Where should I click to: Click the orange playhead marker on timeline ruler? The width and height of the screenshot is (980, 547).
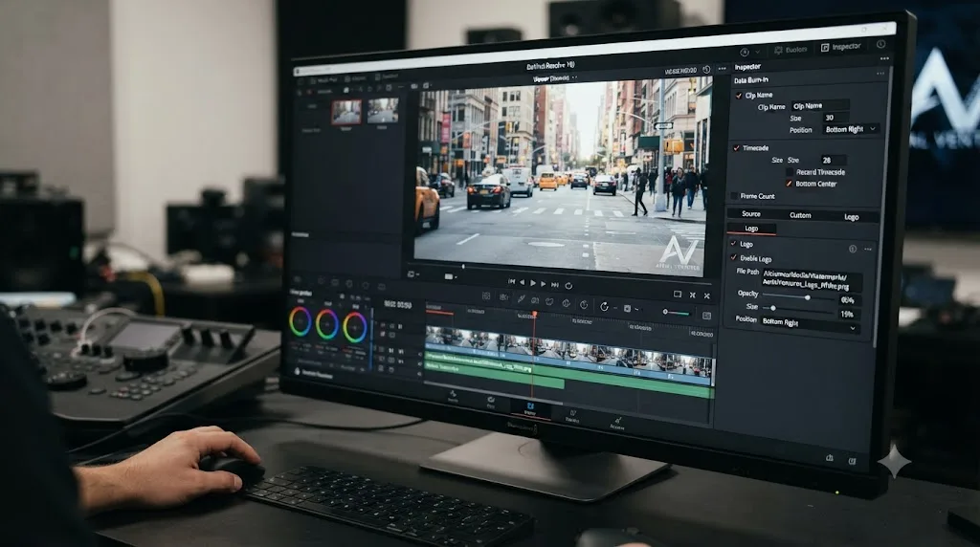coord(534,315)
